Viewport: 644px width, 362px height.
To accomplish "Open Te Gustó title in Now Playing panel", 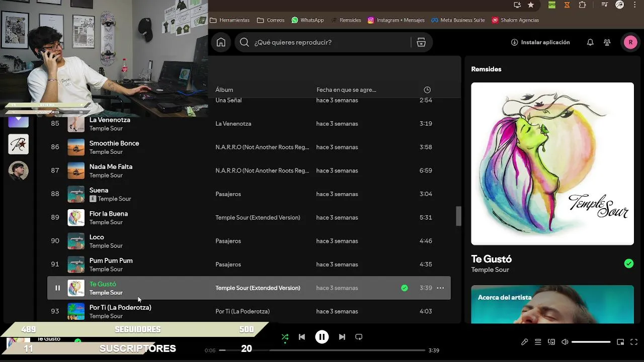I will click(492, 259).
